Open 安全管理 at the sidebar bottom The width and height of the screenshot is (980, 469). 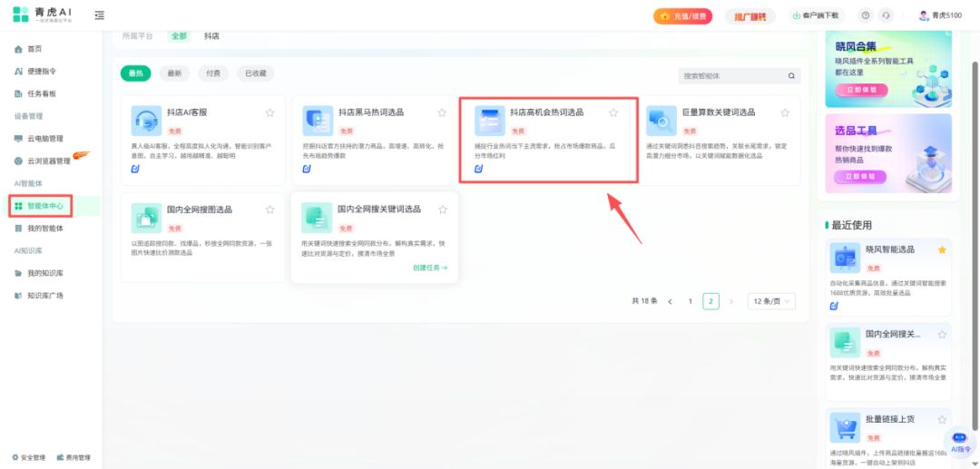pos(28,458)
